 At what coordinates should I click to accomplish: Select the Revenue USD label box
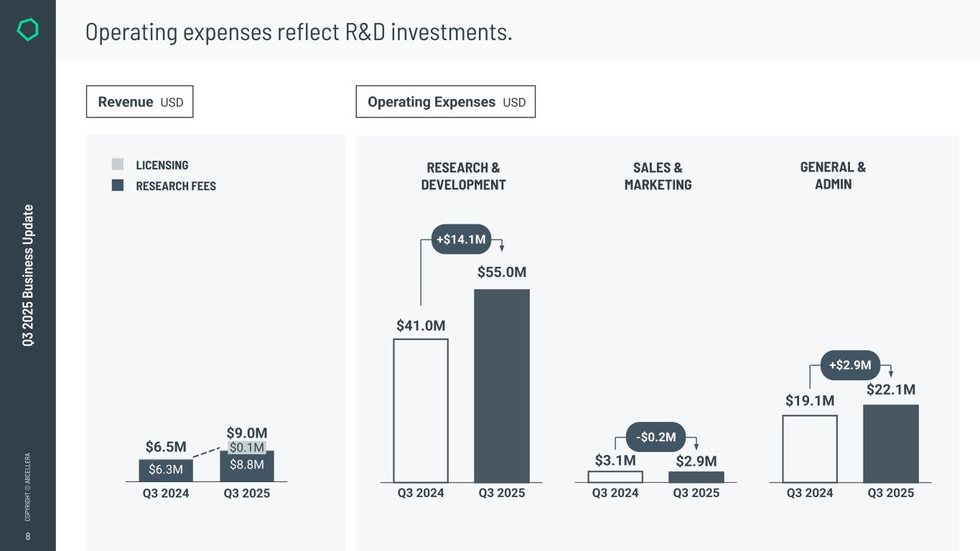click(139, 102)
